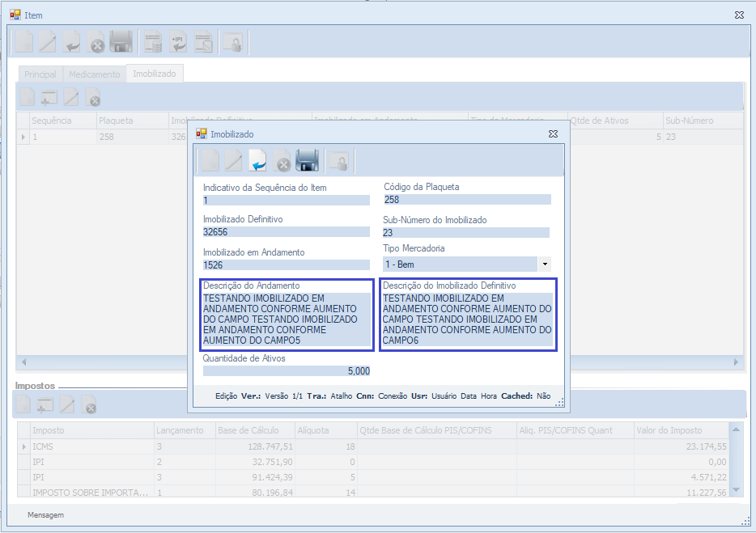This screenshot has width=756, height=533.
Task: Click the save floppy disk icon in Item toolbar
Action: [121, 41]
